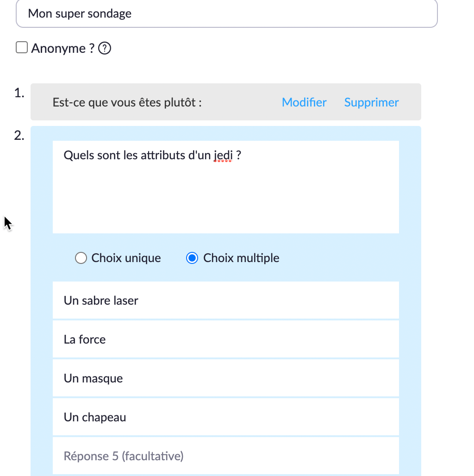Click into the jedi question text area
Image resolution: width=474 pixels, height=476 pixels.
pos(226,187)
